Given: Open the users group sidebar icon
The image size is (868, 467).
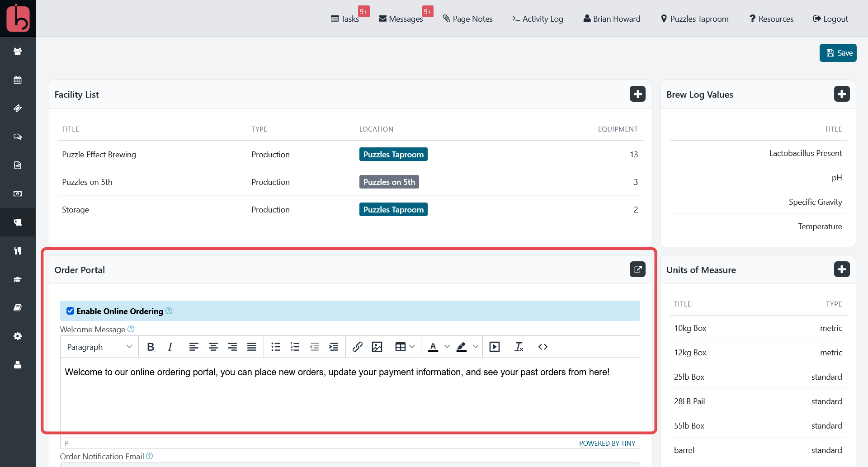Looking at the screenshot, I should 18,52.
